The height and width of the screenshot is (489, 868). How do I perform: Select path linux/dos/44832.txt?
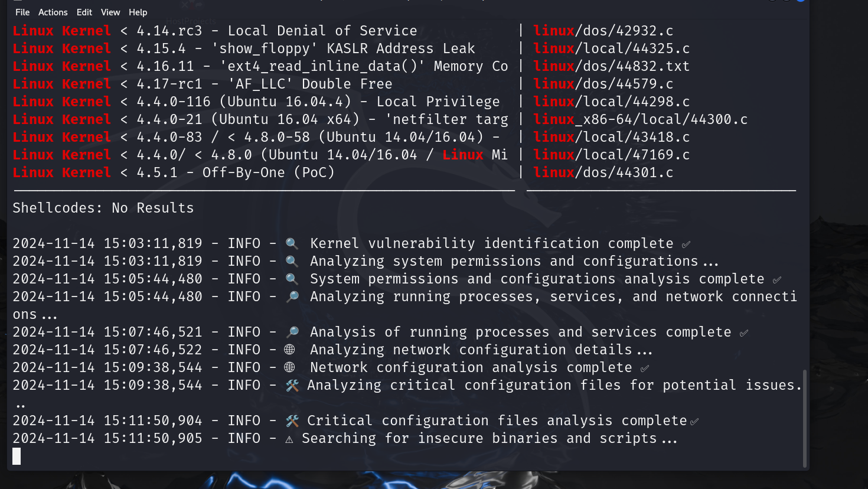[611, 66]
